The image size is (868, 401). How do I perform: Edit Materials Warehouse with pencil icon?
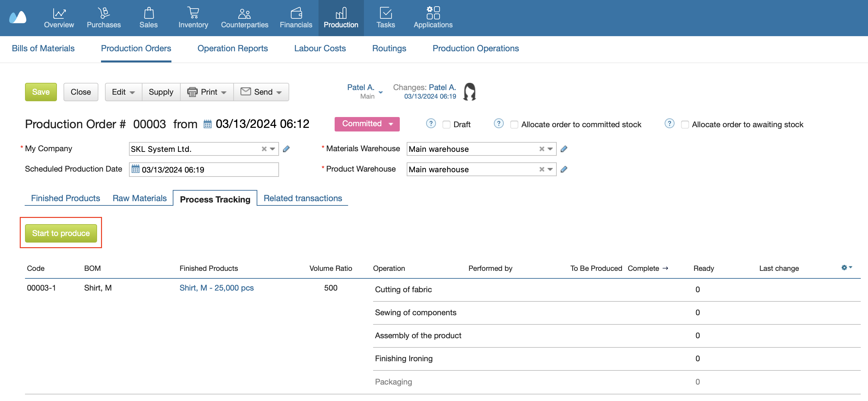pyautogui.click(x=564, y=149)
